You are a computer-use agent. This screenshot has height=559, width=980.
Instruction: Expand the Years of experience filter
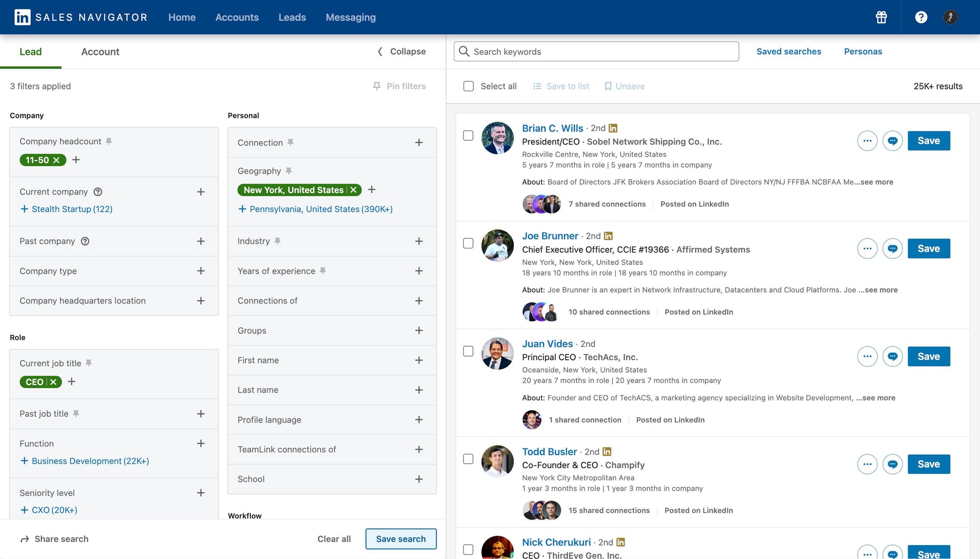(419, 271)
